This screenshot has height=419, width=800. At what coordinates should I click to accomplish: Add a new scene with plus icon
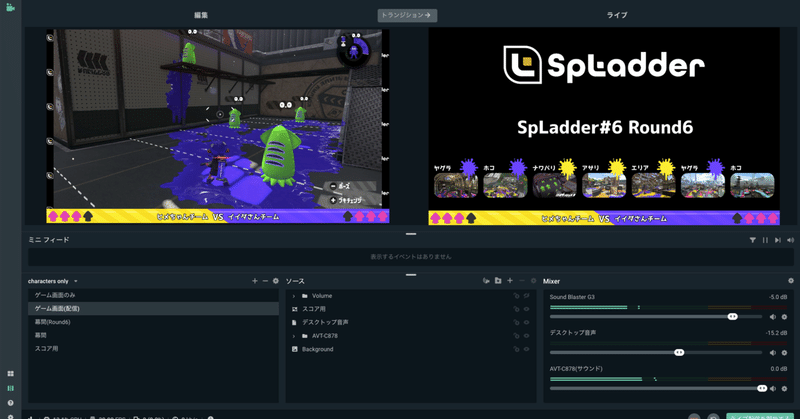pos(255,281)
